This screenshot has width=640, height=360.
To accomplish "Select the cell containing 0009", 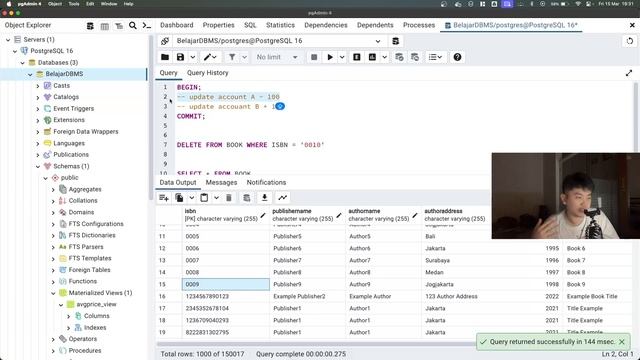I will 226,284.
